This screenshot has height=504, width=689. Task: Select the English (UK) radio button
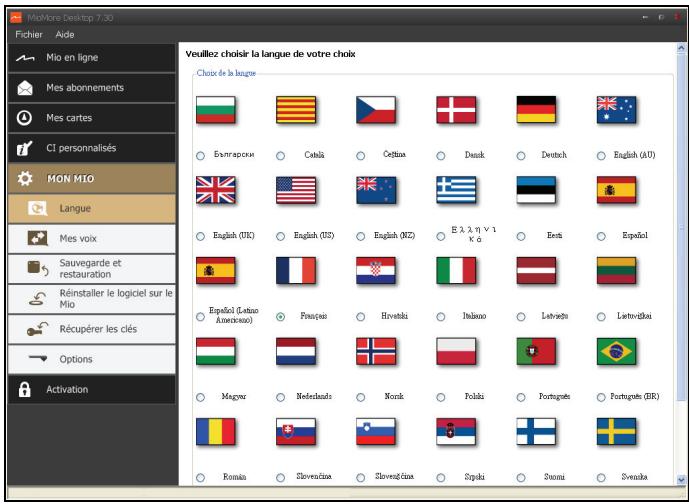coord(200,236)
